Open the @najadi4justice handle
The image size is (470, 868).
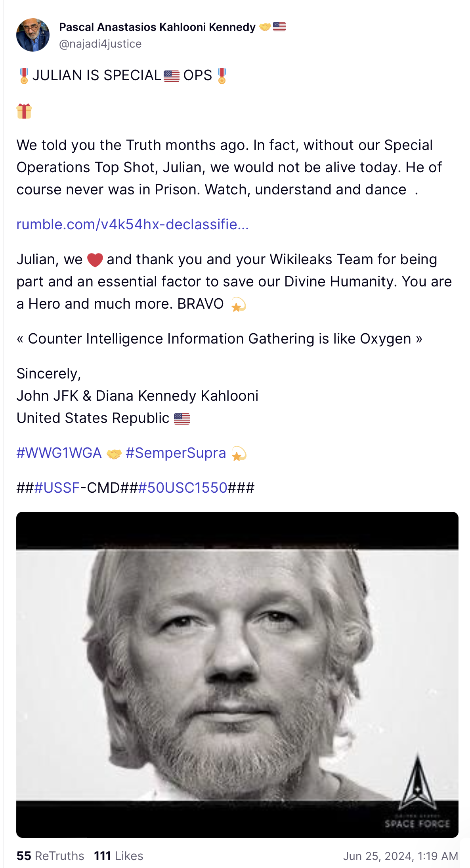pyautogui.click(x=100, y=44)
